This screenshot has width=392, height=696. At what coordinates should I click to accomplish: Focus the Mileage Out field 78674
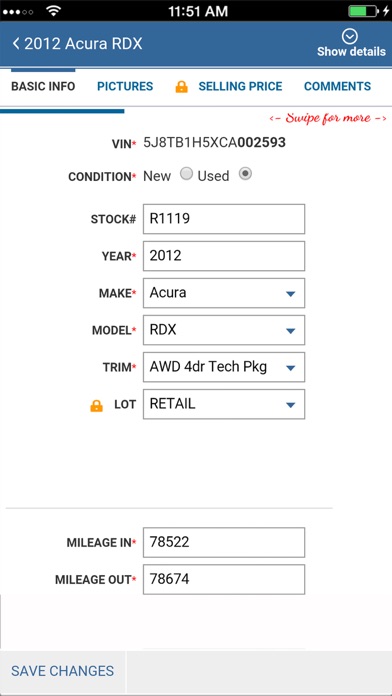pyautogui.click(x=224, y=579)
